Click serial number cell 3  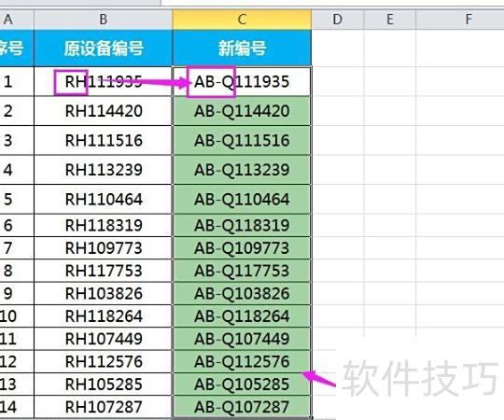17,140
